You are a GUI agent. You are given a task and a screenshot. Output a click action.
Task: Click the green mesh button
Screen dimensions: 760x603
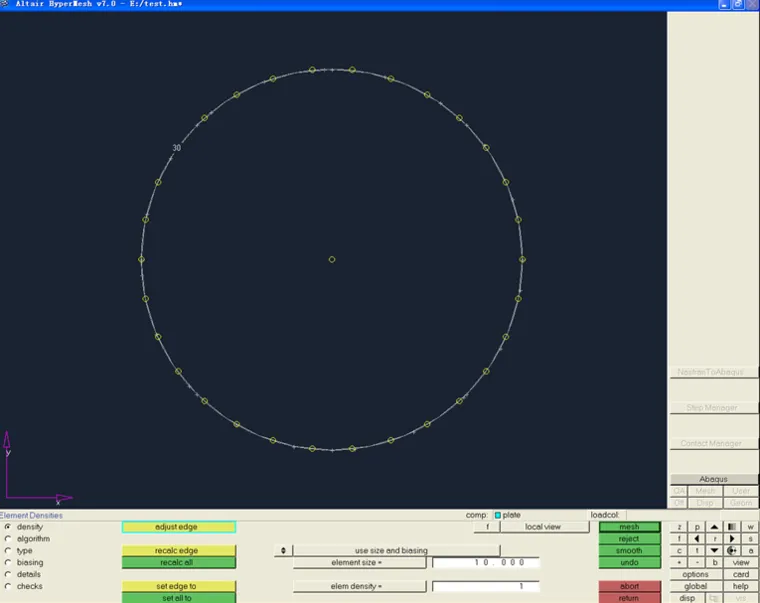tap(629, 527)
